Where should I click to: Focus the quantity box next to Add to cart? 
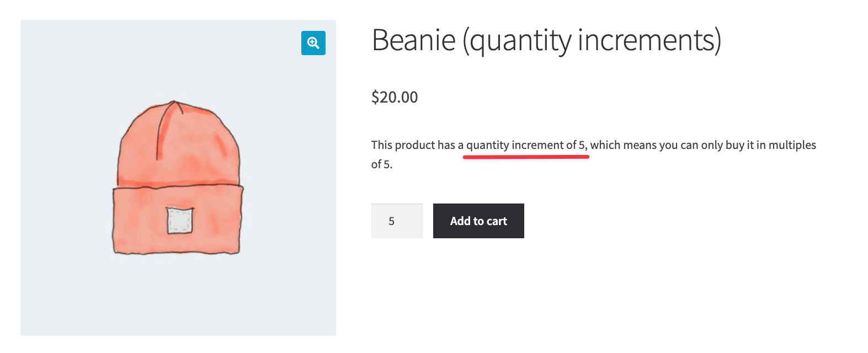[x=396, y=221]
